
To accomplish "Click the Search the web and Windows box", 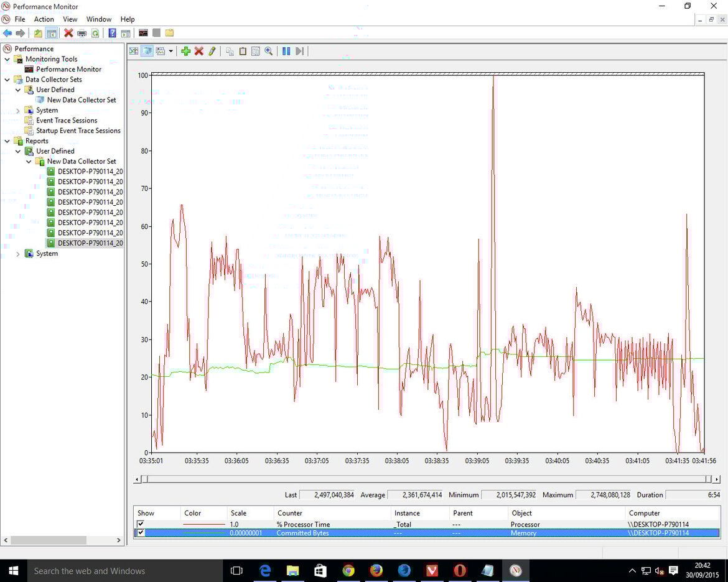I will 126,571.
